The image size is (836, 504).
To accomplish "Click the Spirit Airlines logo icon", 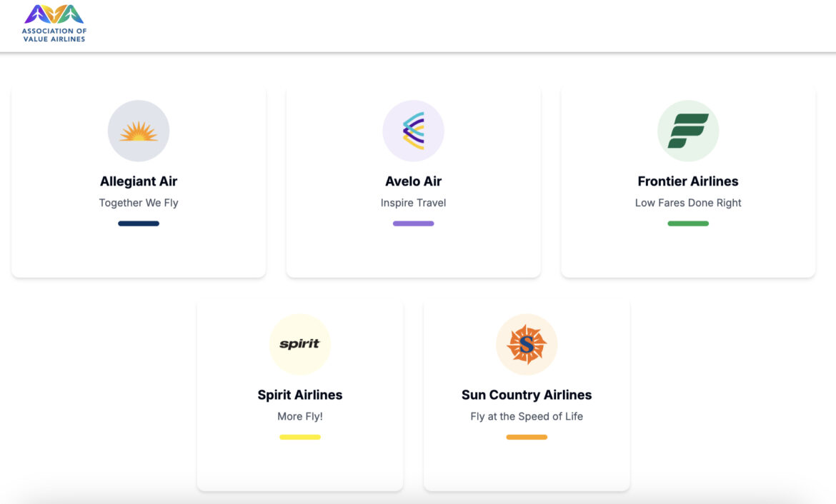I will (x=300, y=344).
